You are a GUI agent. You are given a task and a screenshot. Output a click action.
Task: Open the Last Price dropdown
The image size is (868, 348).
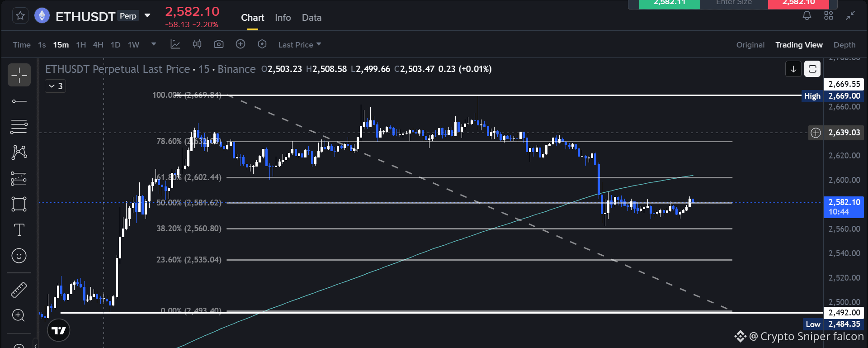(x=299, y=45)
